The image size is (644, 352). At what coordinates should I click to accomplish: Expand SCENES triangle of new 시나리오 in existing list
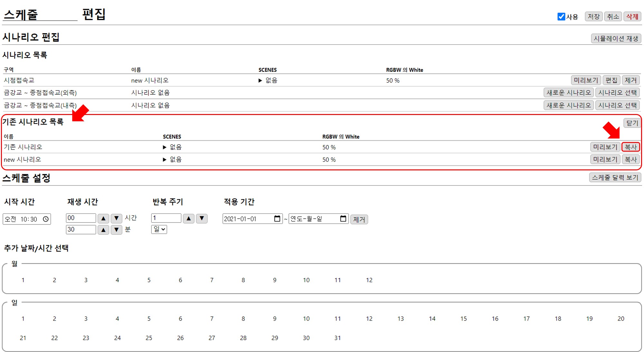[x=165, y=159]
